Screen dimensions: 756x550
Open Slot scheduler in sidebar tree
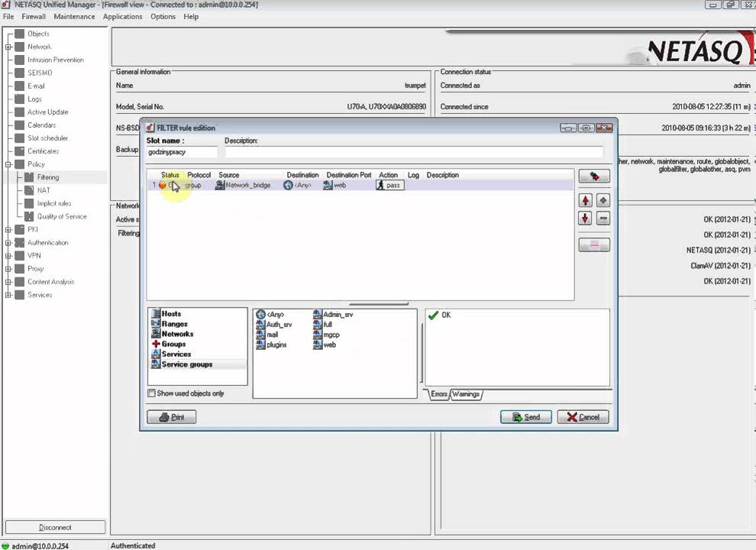47,138
